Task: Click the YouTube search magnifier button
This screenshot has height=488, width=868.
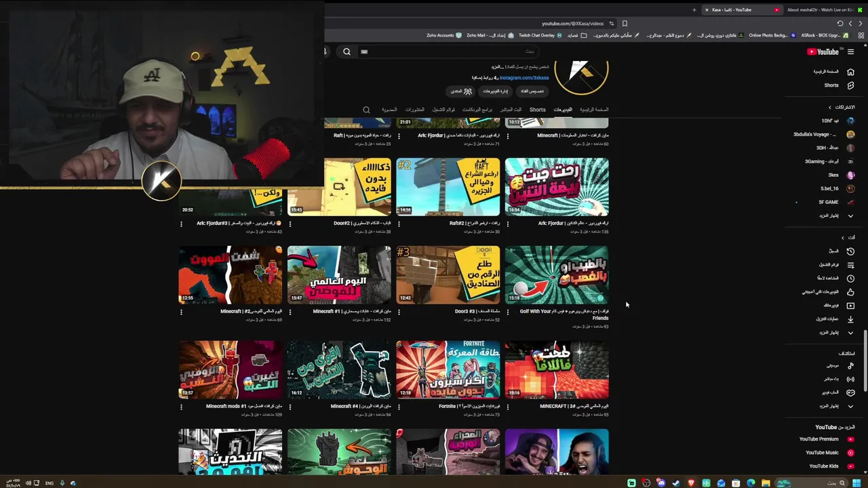Action: (347, 52)
